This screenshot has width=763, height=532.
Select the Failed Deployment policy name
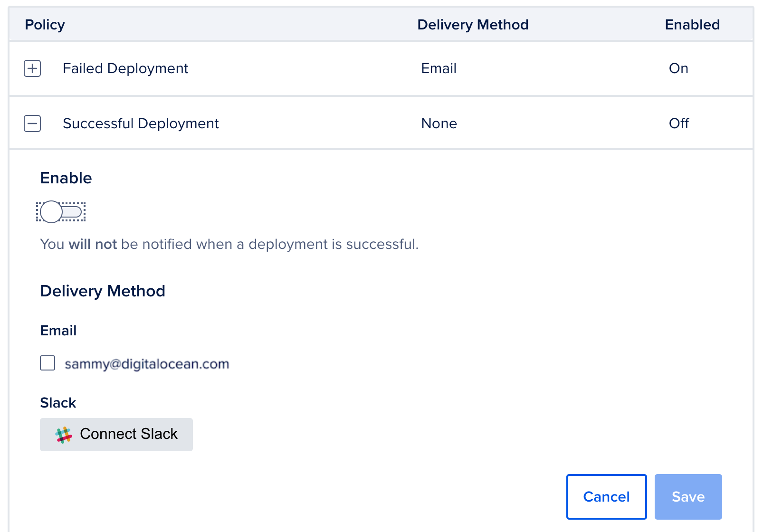click(x=125, y=68)
